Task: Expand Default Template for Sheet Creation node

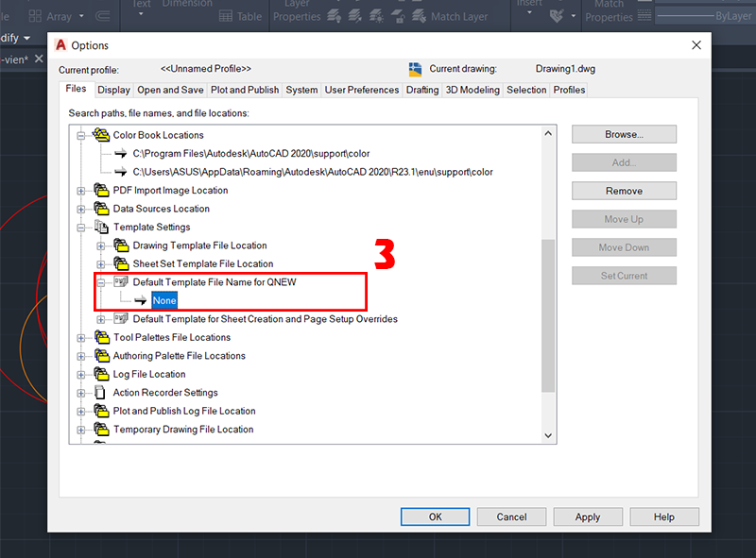Action: click(x=101, y=319)
